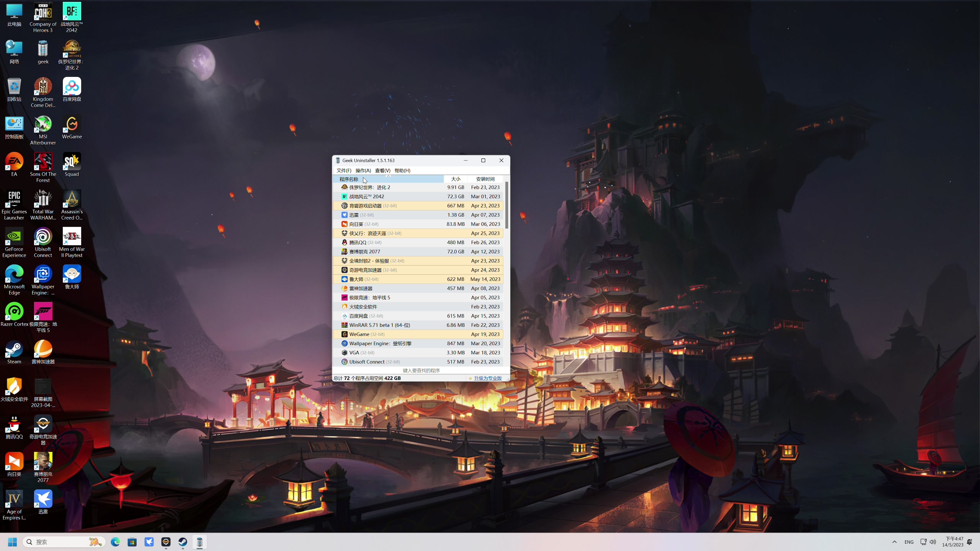Select the VGA program entry
The width and height of the screenshot is (980, 551).
click(x=418, y=353)
